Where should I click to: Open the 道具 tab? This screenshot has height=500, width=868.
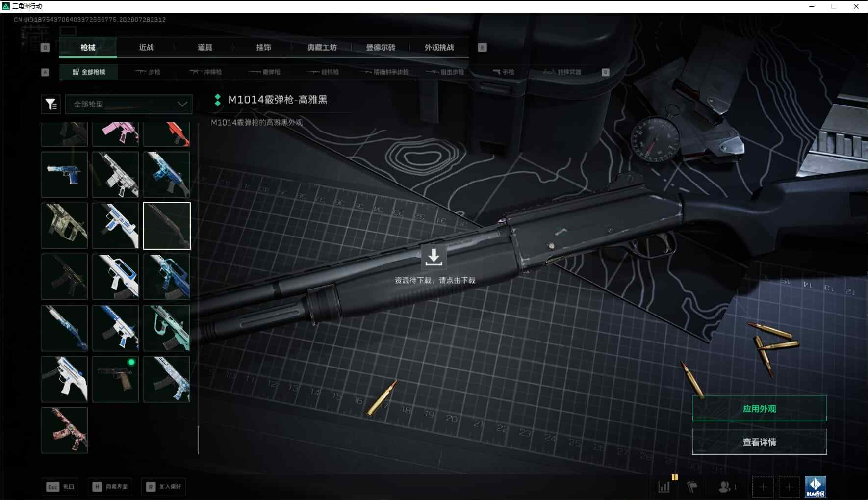(x=205, y=48)
